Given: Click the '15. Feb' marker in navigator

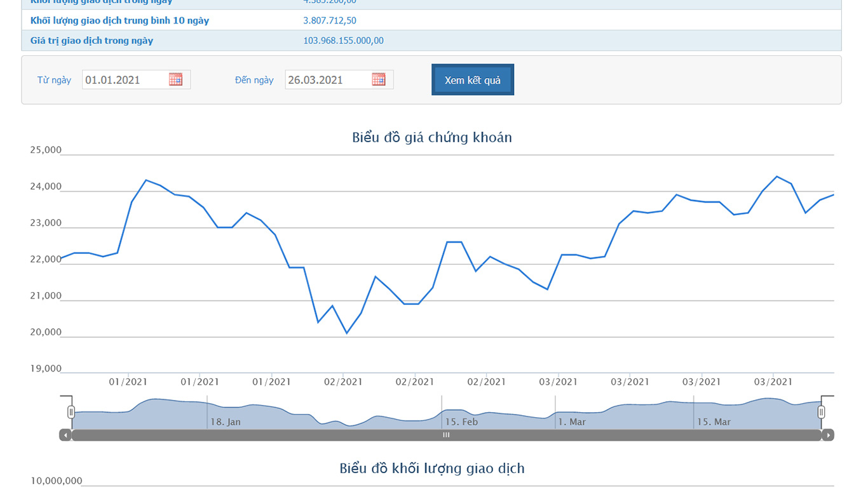Looking at the screenshot, I should click(x=461, y=422).
